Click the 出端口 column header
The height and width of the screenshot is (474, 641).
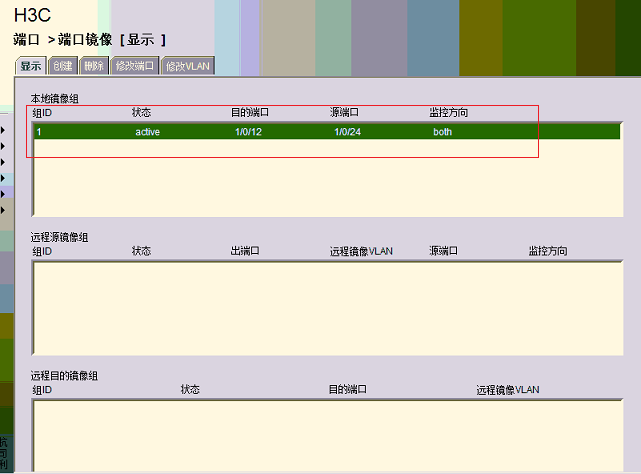(x=245, y=251)
